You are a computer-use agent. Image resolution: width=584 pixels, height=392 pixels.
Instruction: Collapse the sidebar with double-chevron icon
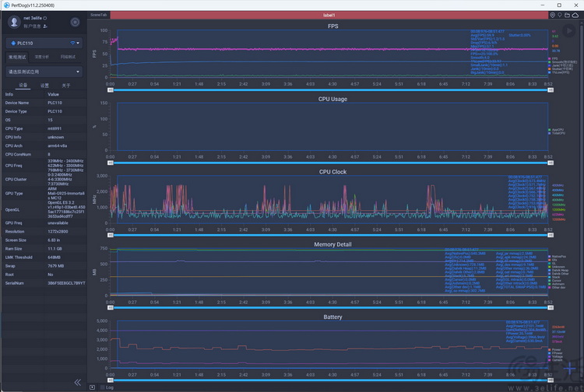coord(77,383)
